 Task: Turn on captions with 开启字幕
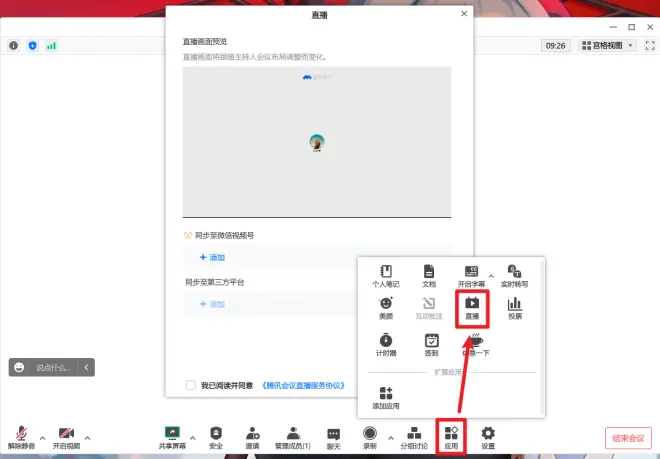(x=471, y=276)
